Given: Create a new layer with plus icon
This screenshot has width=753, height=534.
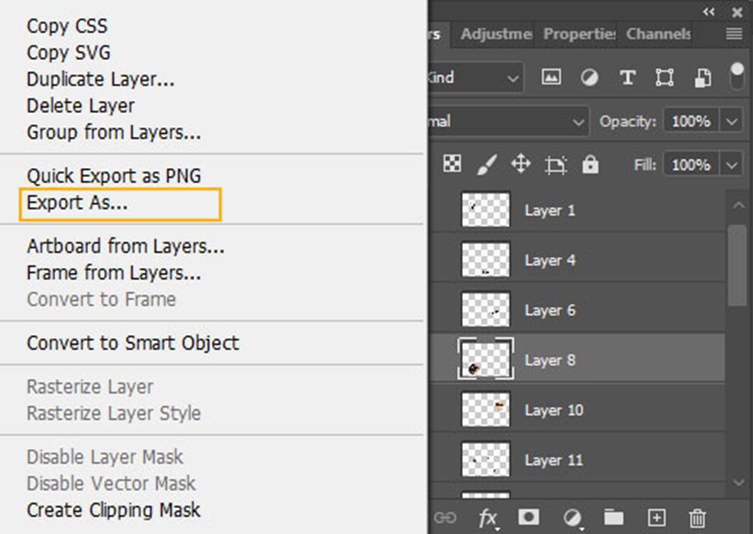Looking at the screenshot, I should [656, 517].
